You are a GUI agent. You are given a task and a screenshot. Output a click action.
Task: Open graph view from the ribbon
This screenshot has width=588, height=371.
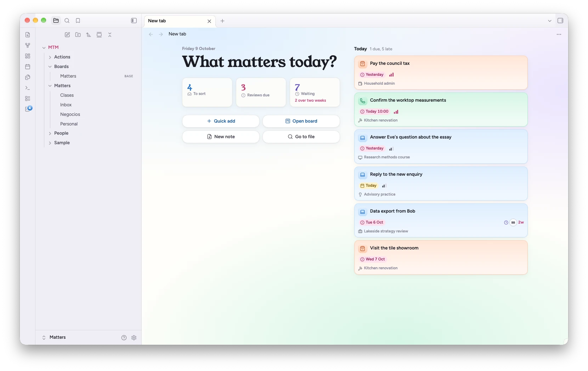(28, 45)
